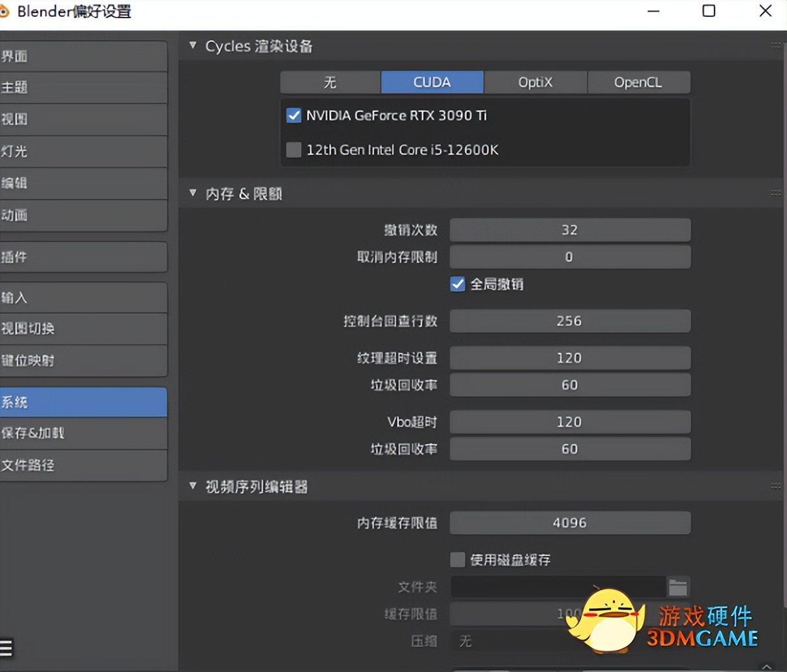The image size is (787, 672).
Task: Select the 系统 preferences section
Action: (x=83, y=402)
